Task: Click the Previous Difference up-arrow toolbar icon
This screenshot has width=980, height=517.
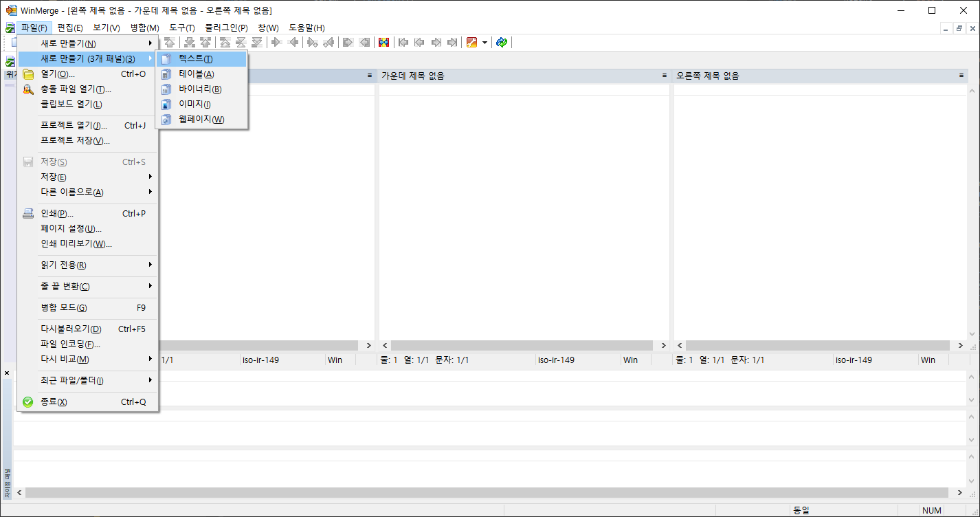Action: point(169,43)
